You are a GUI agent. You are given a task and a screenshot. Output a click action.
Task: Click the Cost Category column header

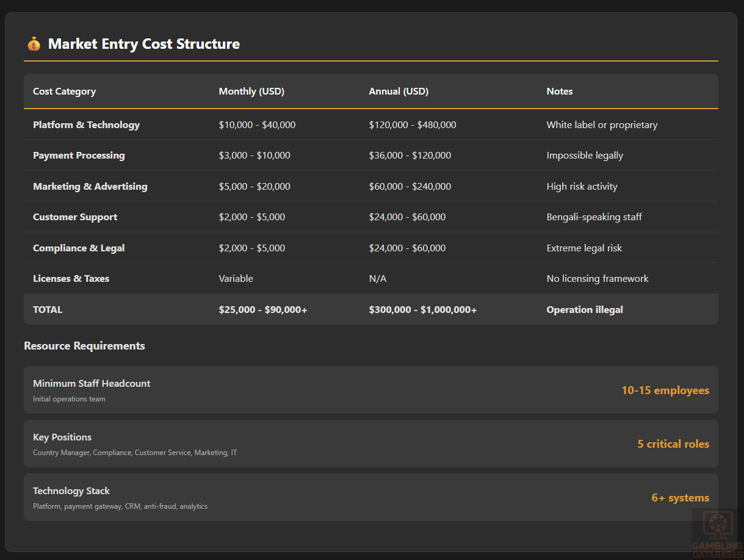click(64, 92)
